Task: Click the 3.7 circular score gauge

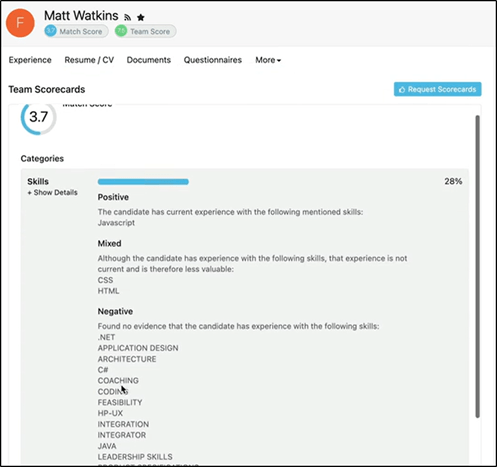Action: (38, 117)
